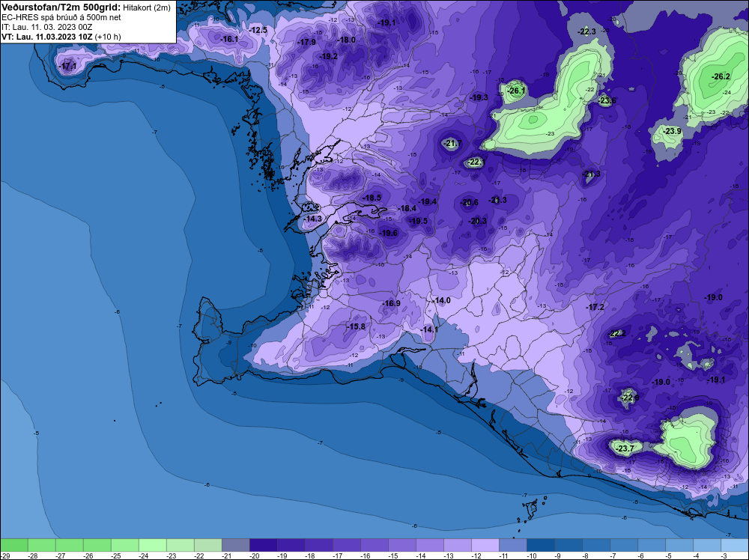Screen dimensions: 749x560
Task: Select the IT initial time line
Action: point(46,27)
